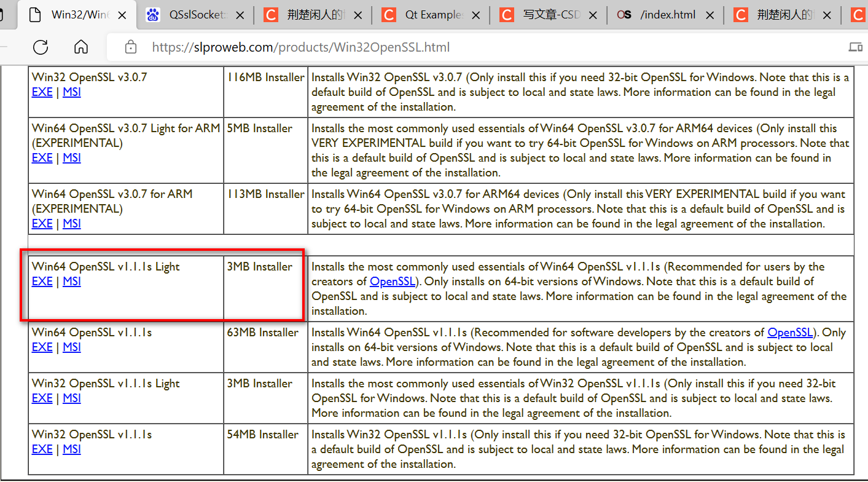The height and width of the screenshot is (482, 868).
Task: Download EXE for Win64 OpenSSL v1.1.1s Light
Action: (42, 282)
